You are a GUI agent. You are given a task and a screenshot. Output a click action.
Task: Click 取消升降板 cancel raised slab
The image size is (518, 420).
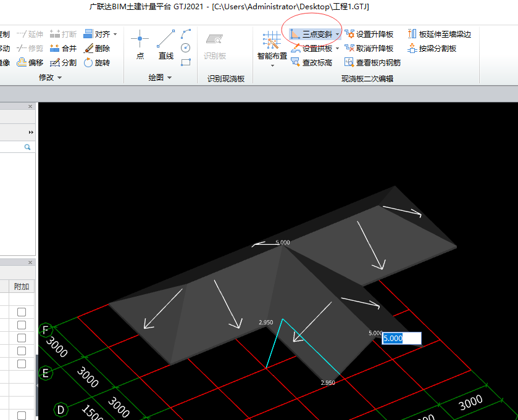(369, 49)
